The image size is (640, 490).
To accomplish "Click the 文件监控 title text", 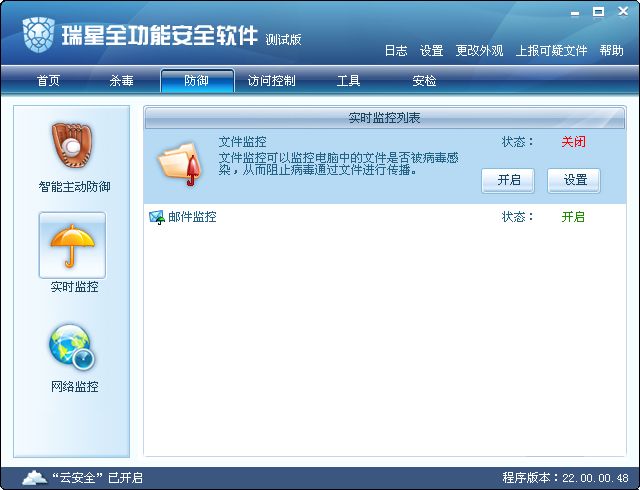I will point(242,142).
